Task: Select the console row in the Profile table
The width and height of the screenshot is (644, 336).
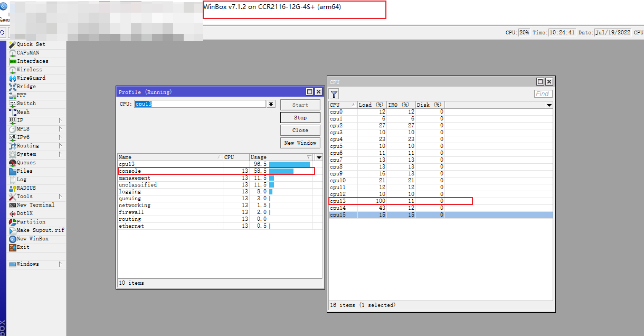Action: coord(215,171)
